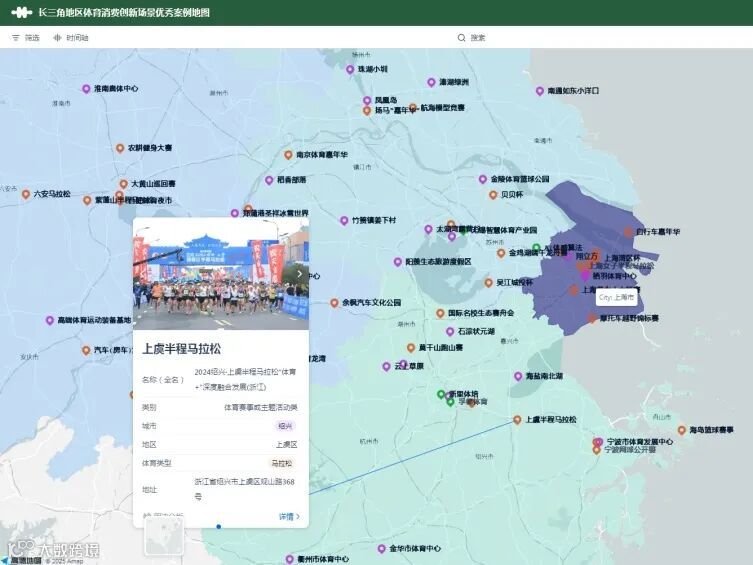Click the app logo in the header

21,12
